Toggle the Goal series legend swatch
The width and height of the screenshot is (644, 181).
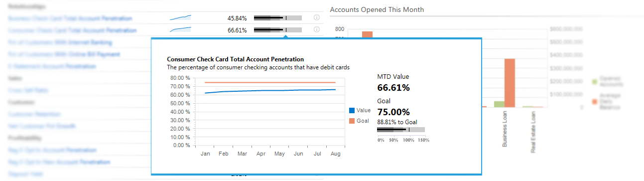click(x=352, y=121)
